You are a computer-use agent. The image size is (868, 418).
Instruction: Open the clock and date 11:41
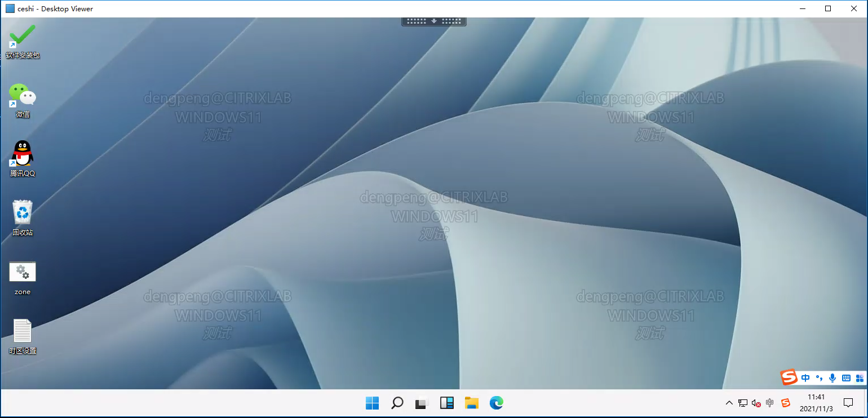point(816,403)
